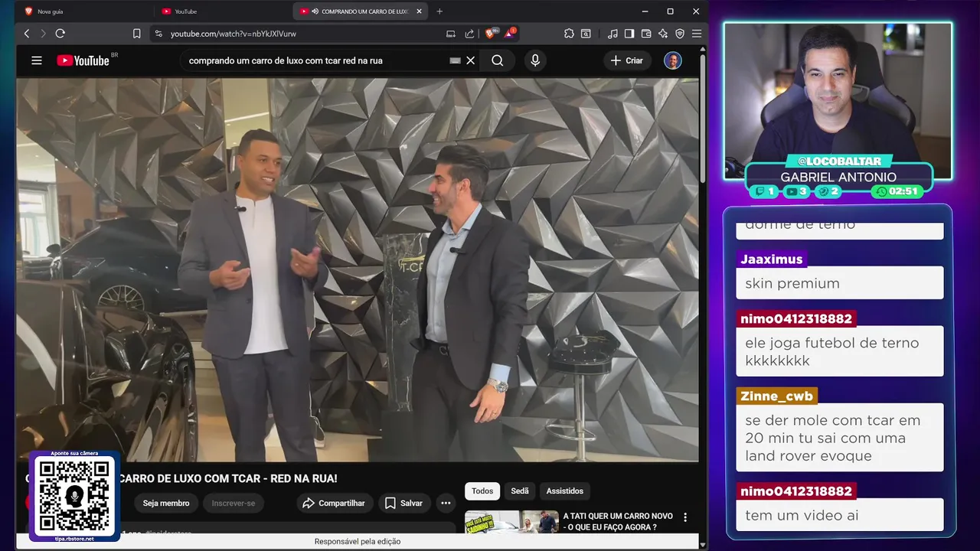Select the 'Todos' filter chip
Image resolution: width=980 pixels, height=551 pixels.
[x=482, y=491]
